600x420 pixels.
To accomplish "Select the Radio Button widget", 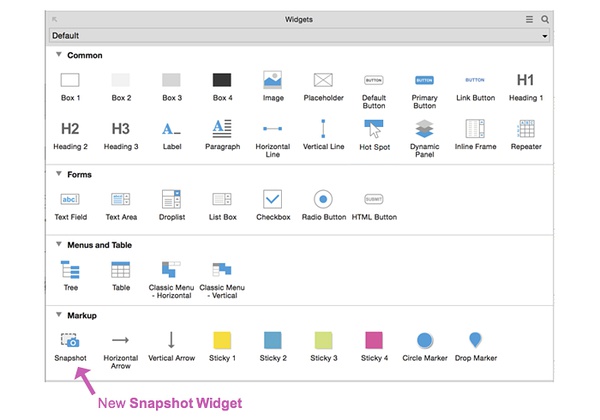I will (323, 199).
